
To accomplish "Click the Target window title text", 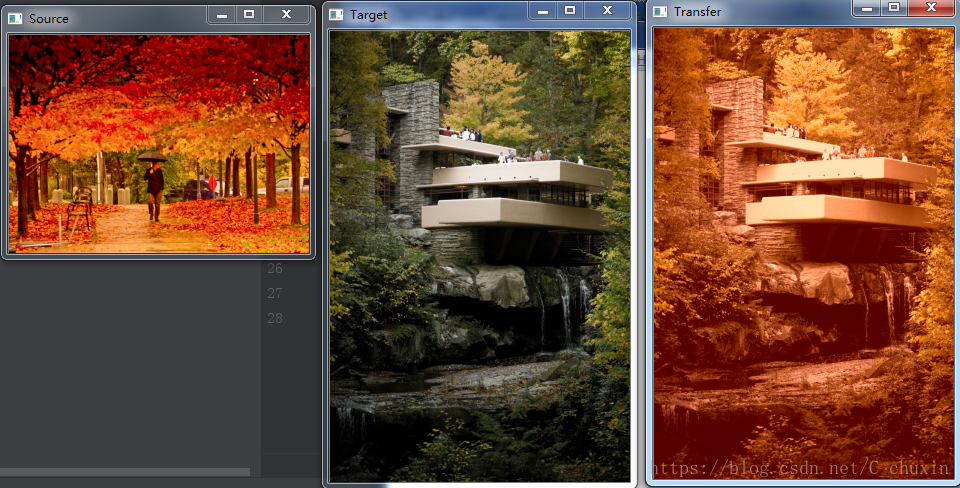I will 369,15.
